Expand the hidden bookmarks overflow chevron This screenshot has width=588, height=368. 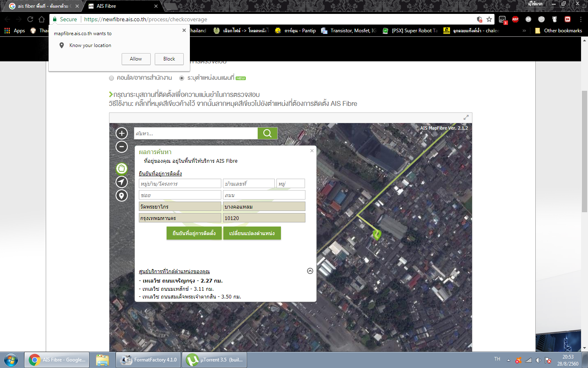[524, 31]
